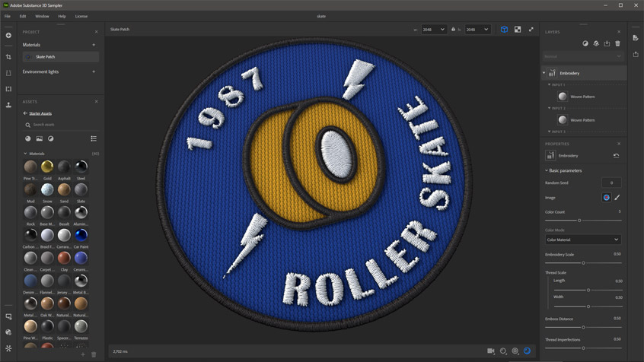Toggle assets list view mode
This screenshot has width=644, height=362.
pyautogui.click(x=94, y=139)
